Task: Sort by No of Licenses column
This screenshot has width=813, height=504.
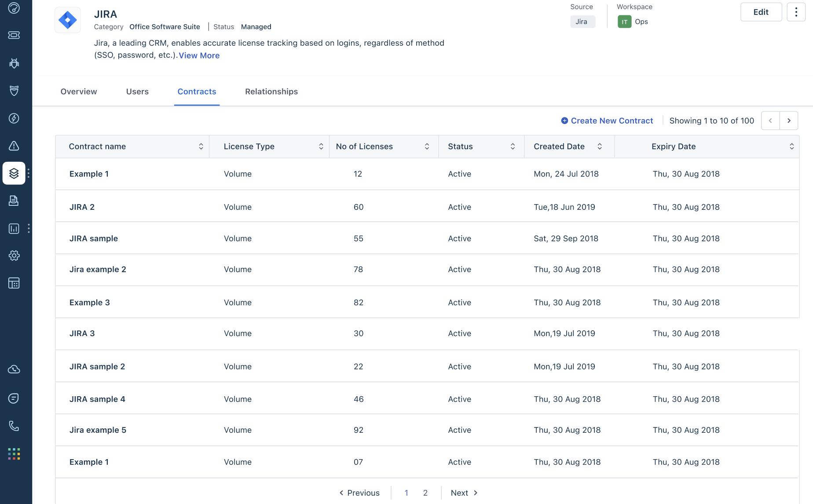Action: [x=427, y=146]
